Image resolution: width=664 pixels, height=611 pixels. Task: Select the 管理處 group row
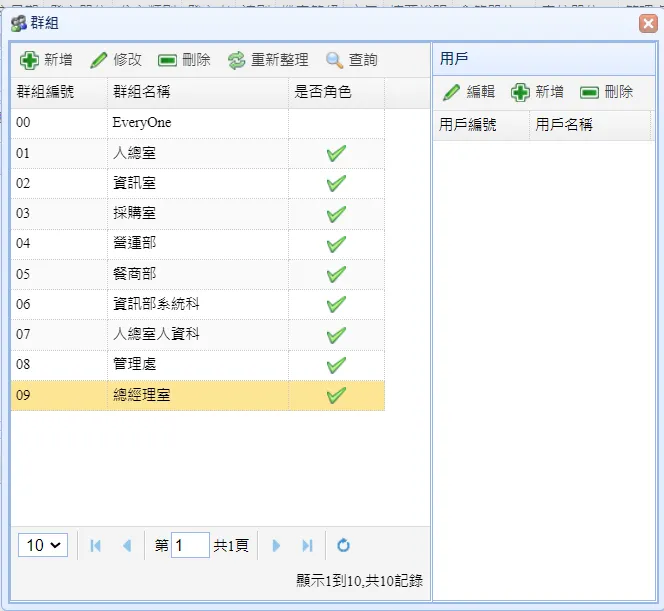tap(198, 365)
